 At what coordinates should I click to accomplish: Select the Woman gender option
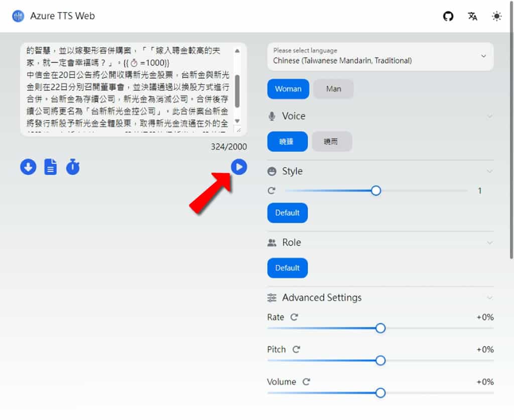(x=288, y=89)
